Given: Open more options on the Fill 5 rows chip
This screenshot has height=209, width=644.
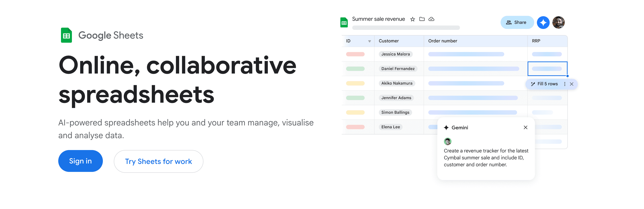Looking at the screenshot, I should [565, 84].
